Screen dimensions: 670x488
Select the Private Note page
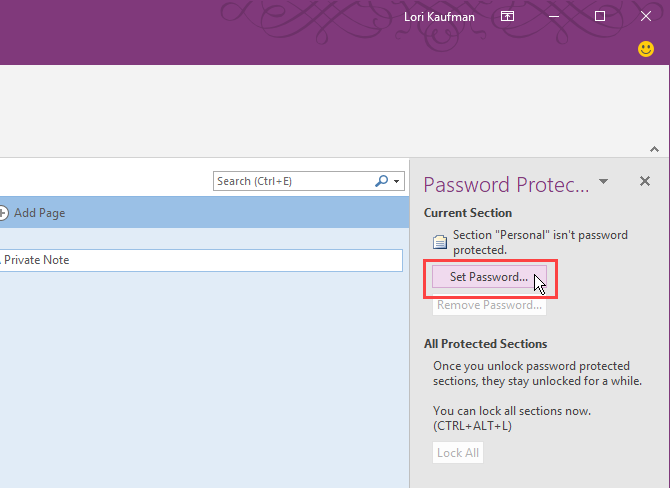201,260
